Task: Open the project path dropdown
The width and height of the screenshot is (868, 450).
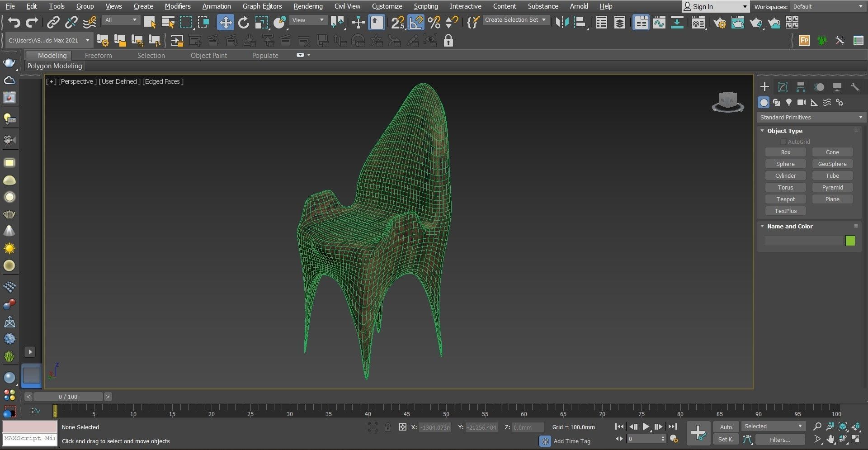Action: (x=49, y=40)
